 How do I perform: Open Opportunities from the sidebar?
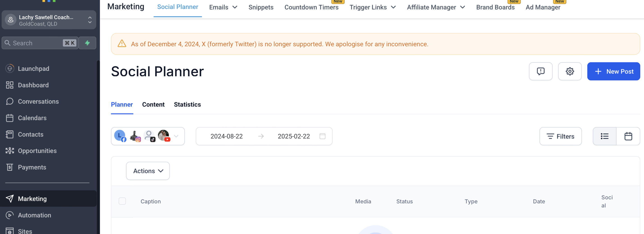[x=37, y=151]
